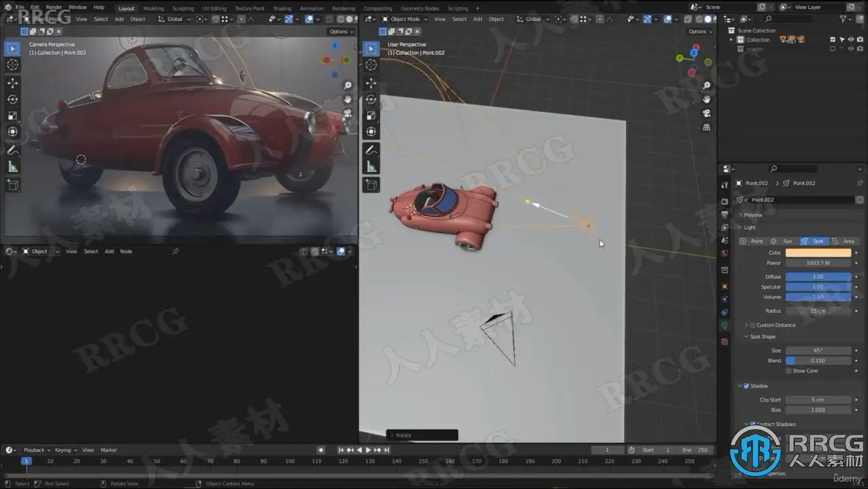The height and width of the screenshot is (489, 868).
Task: Open the Object Data (light) properties tab
Action: (725, 325)
